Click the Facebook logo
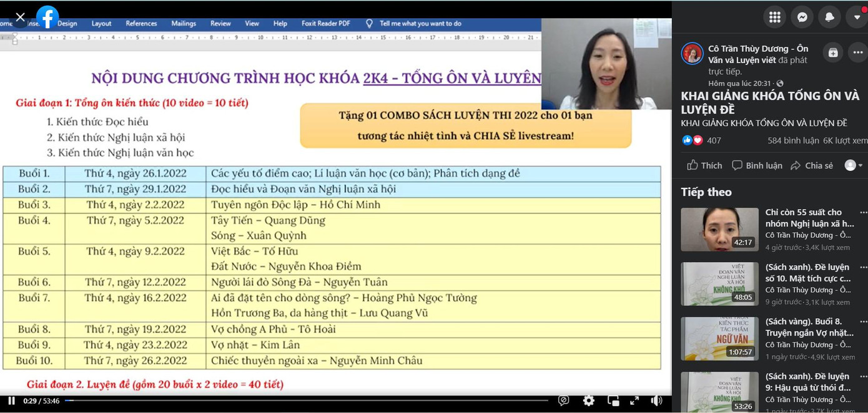The height and width of the screenshot is (413, 868). [47, 17]
